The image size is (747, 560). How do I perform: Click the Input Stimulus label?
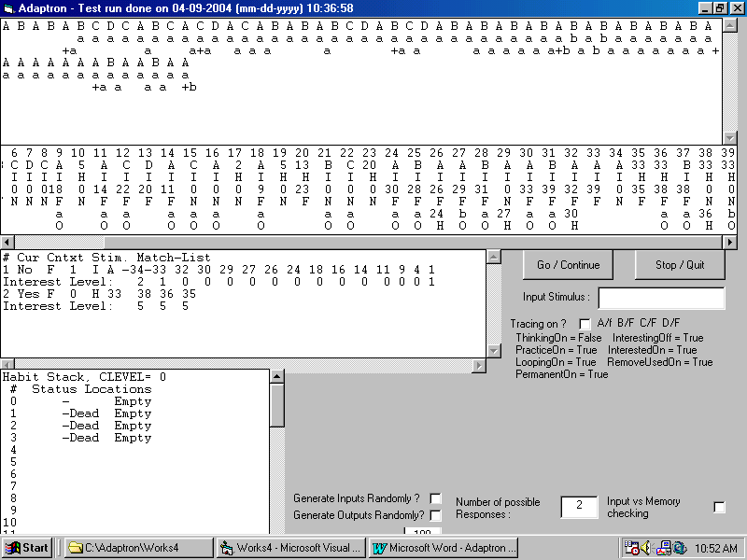click(x=557, y=297)
